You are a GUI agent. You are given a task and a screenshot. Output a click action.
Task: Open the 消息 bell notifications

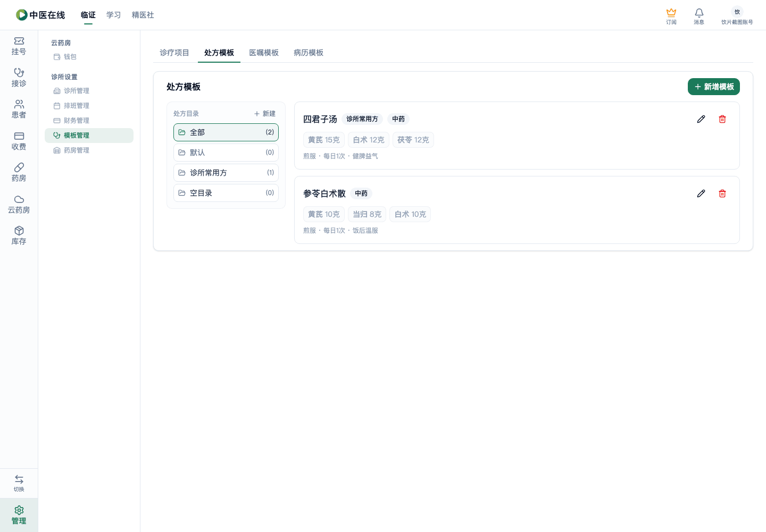click(x=699, y=16)
